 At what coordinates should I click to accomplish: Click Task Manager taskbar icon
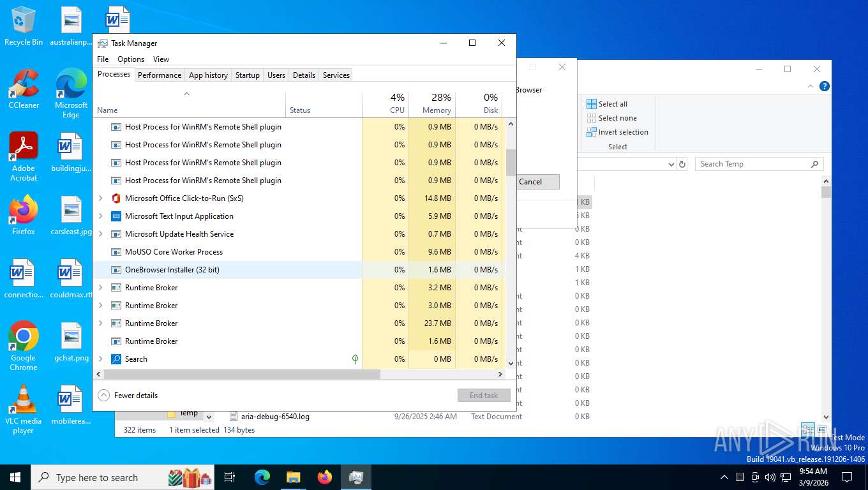(355, 477)
